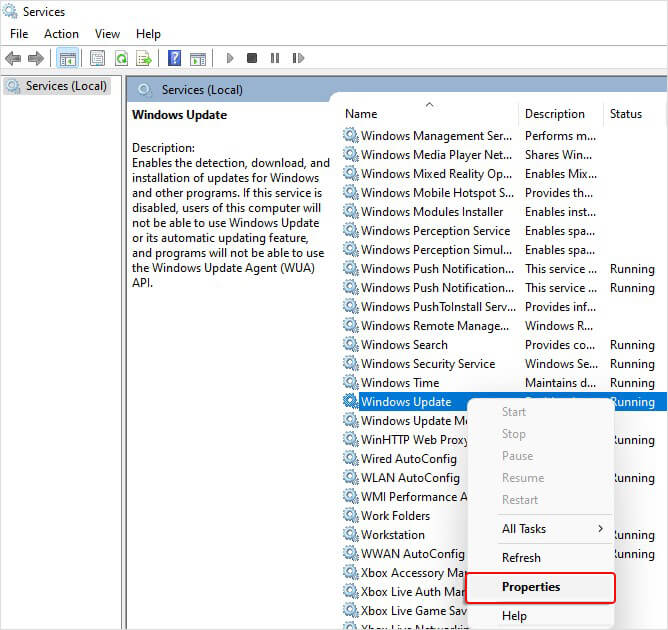
Task: Open the Action menu
Action: click(61, 34)
